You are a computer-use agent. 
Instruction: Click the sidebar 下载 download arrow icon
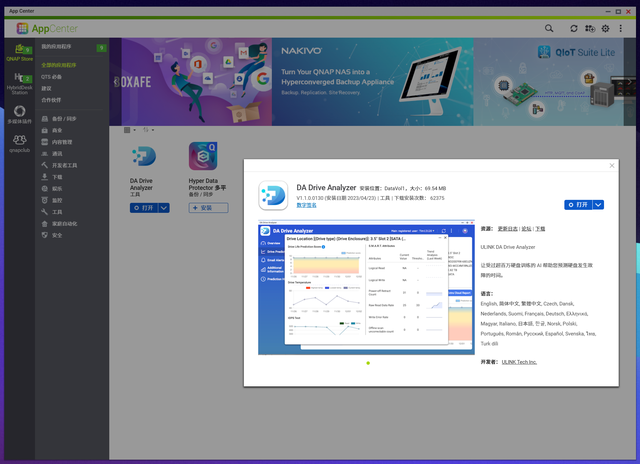(x=45, y=177)
